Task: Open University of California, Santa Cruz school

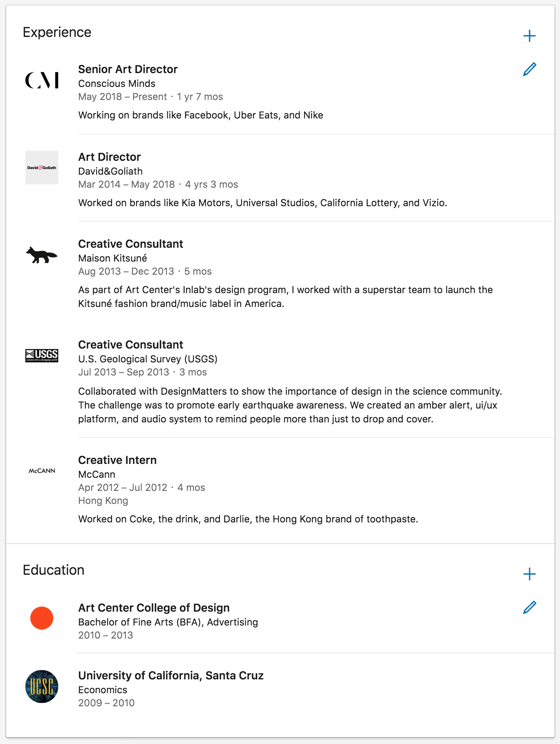Action: [x=171, y=676]
